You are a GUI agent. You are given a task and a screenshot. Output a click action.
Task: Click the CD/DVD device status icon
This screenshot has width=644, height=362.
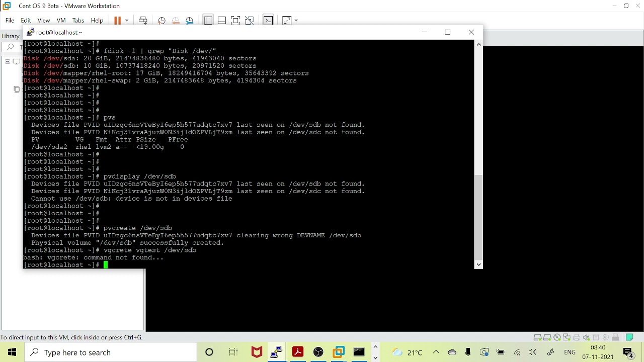click(557, 338)
